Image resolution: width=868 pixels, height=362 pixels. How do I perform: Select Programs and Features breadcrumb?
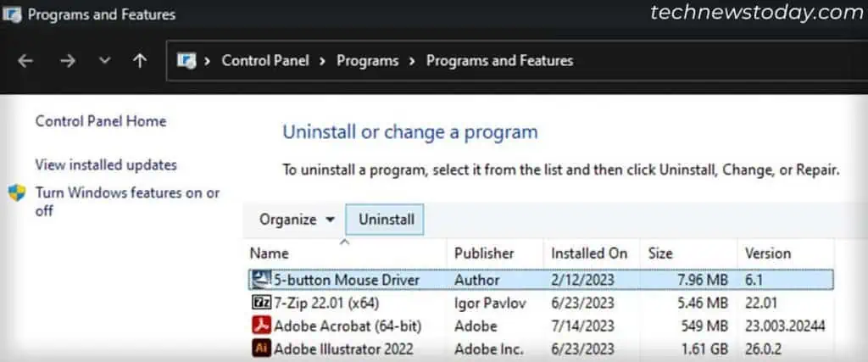tap(499, 60)
